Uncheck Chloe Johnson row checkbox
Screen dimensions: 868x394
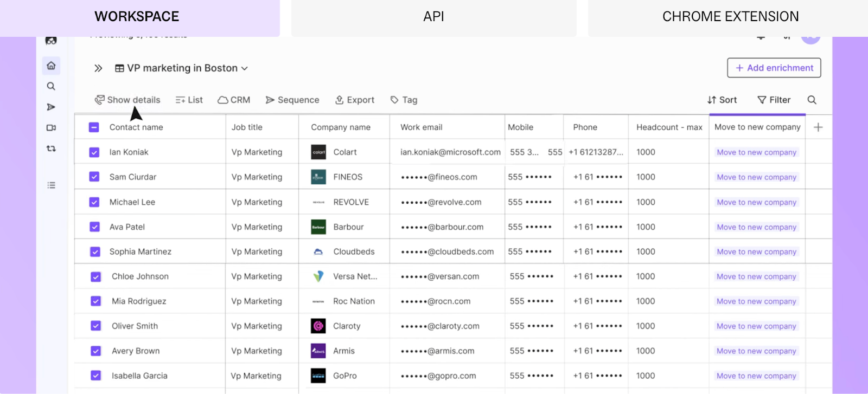tap(95, 276)
